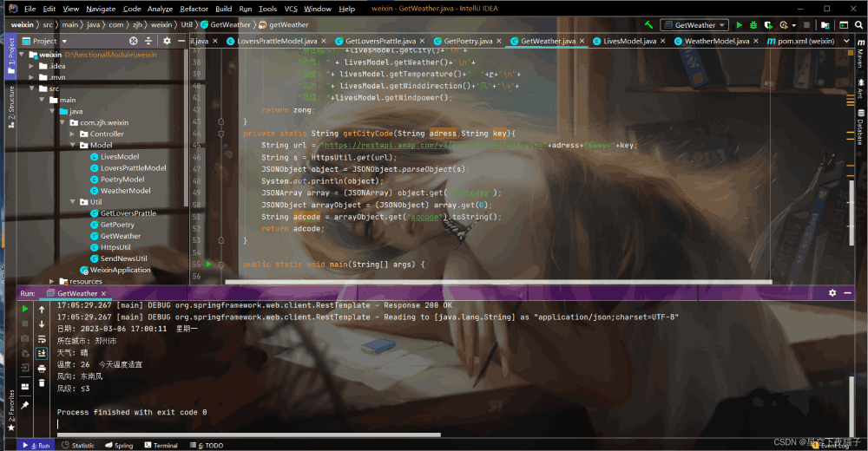Toggle soft-wrap in the Run console

point(42,338)
